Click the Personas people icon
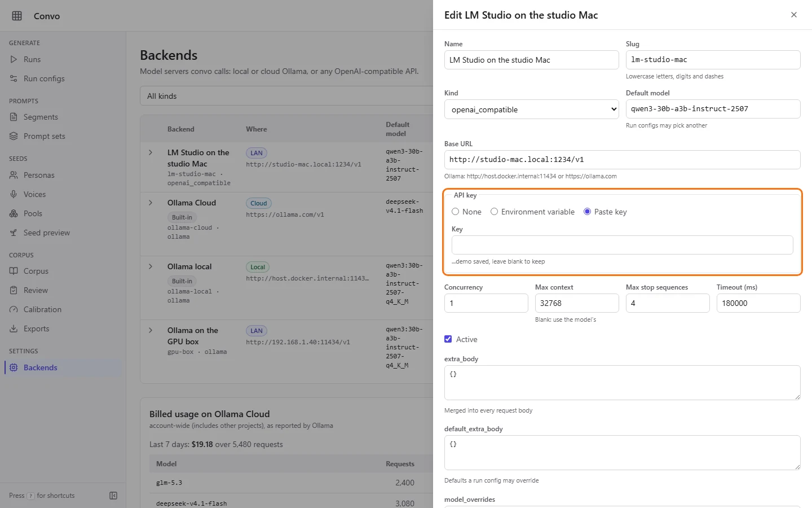 pos(14,175)
